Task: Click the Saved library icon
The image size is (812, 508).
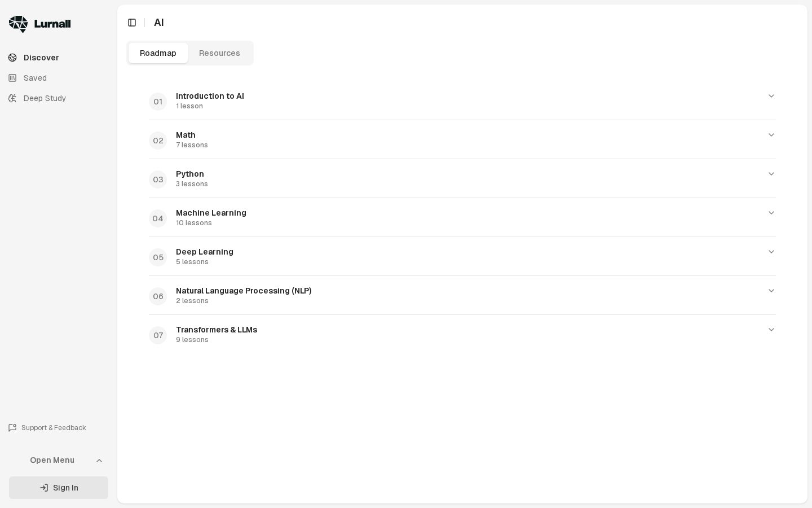Action: (12, 78)
